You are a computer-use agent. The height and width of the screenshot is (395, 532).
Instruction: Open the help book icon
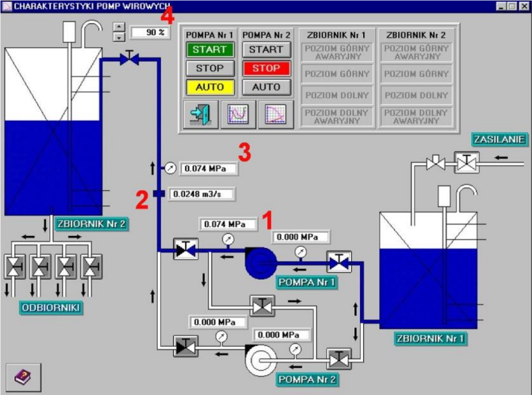point(23,377)
